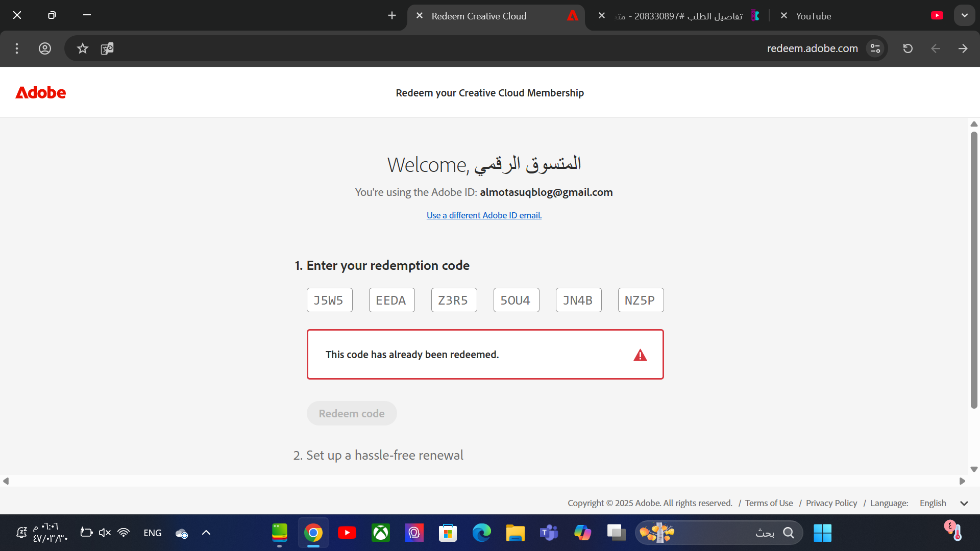Click the translate page icon
This screenshot has width=980, height=551.
pyautogui.click(x=107, y=48)
